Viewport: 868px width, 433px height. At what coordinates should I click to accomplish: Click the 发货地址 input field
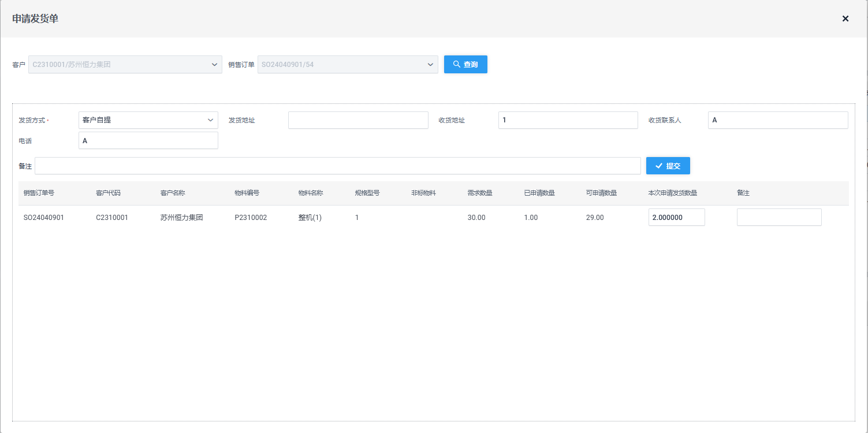[358, 120]
